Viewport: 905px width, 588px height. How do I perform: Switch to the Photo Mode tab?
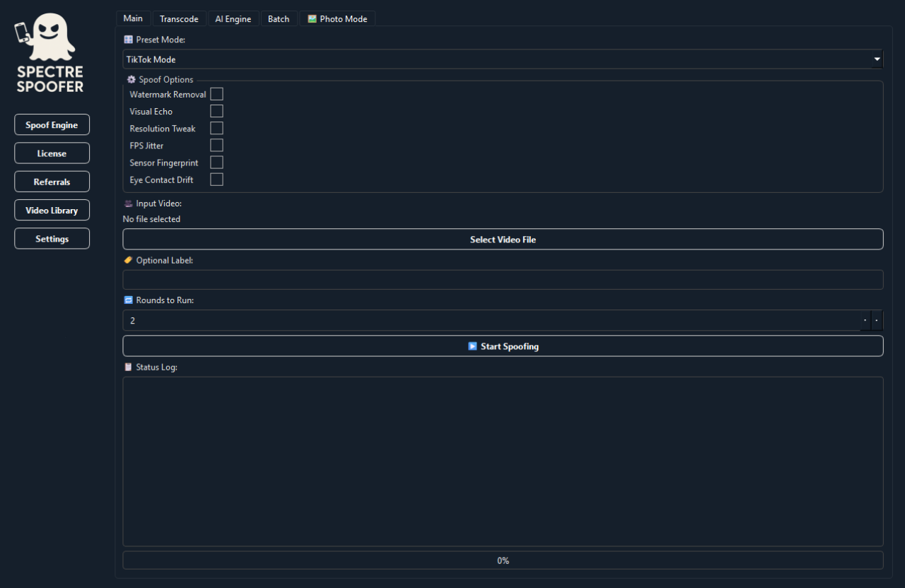point(337,19)
